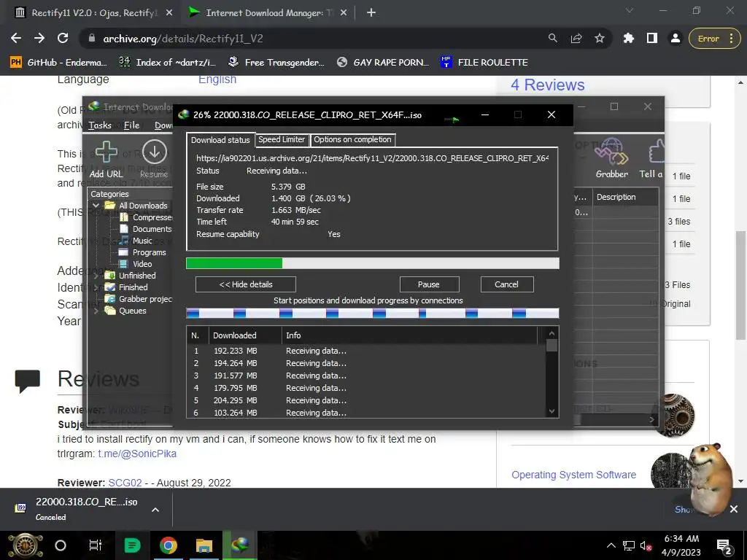Click the archive.org address bar
The image size is (747, 560).
click(314, 39)
